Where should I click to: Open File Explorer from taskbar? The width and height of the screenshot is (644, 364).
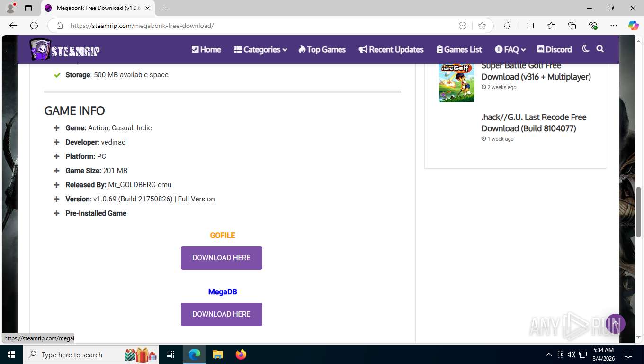click(217, 355)
